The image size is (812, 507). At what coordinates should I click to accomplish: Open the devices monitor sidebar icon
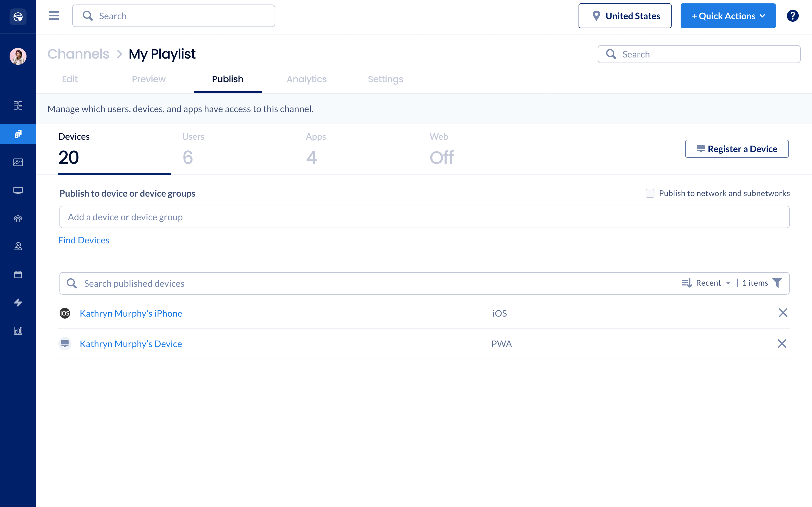[18, 190]
